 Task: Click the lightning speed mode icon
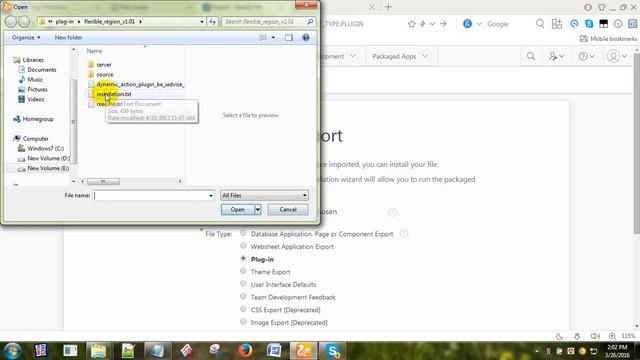[423, 24]
